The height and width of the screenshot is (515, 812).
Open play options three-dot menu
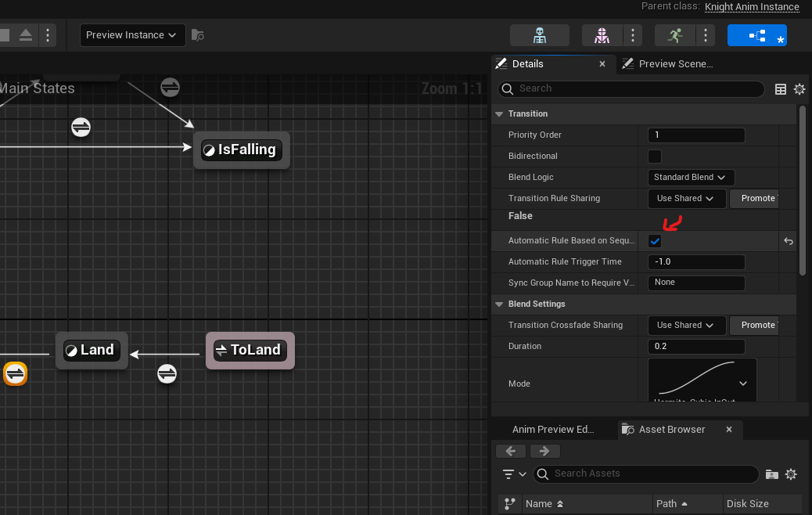(48, 35)
